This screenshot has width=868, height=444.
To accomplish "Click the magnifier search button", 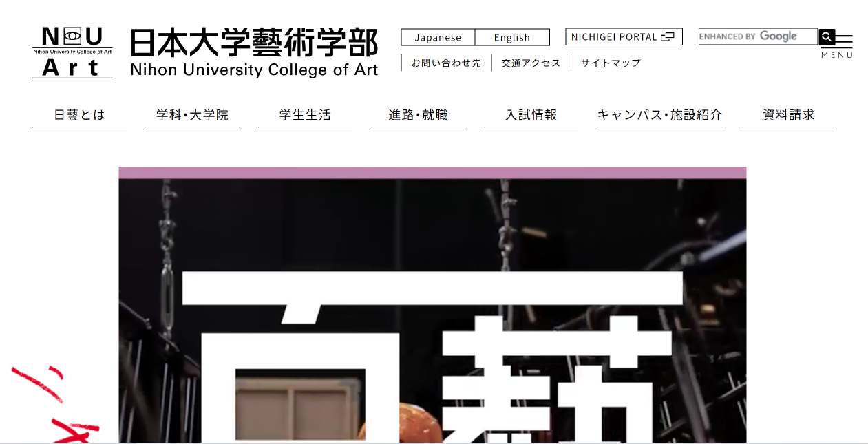I will (827, 36).
